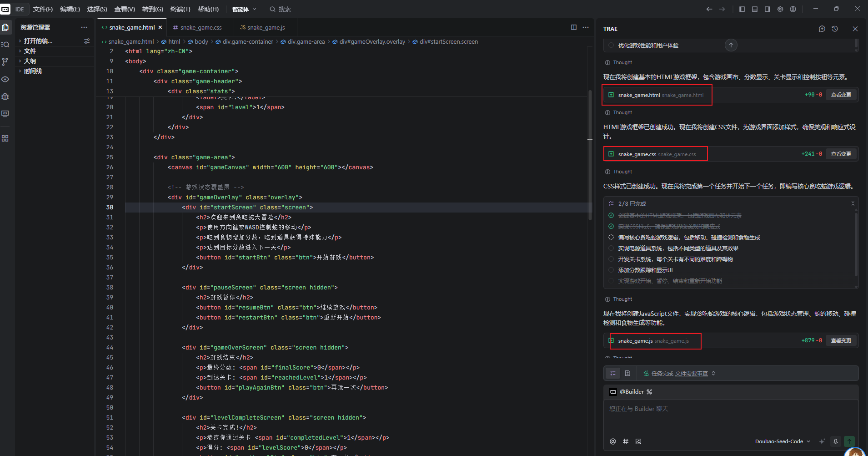Expand the 大纲 outline section
Image resolution: width=868 pixels, height=456 pixels.
(30, 61)
